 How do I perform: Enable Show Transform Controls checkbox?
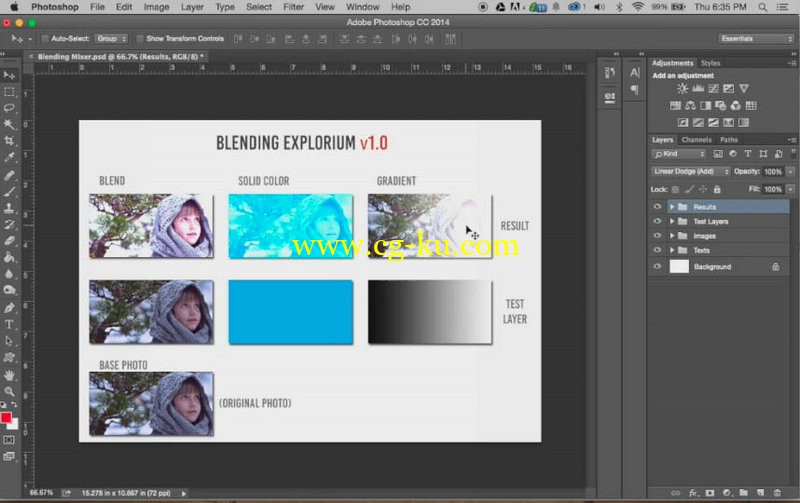140,39
